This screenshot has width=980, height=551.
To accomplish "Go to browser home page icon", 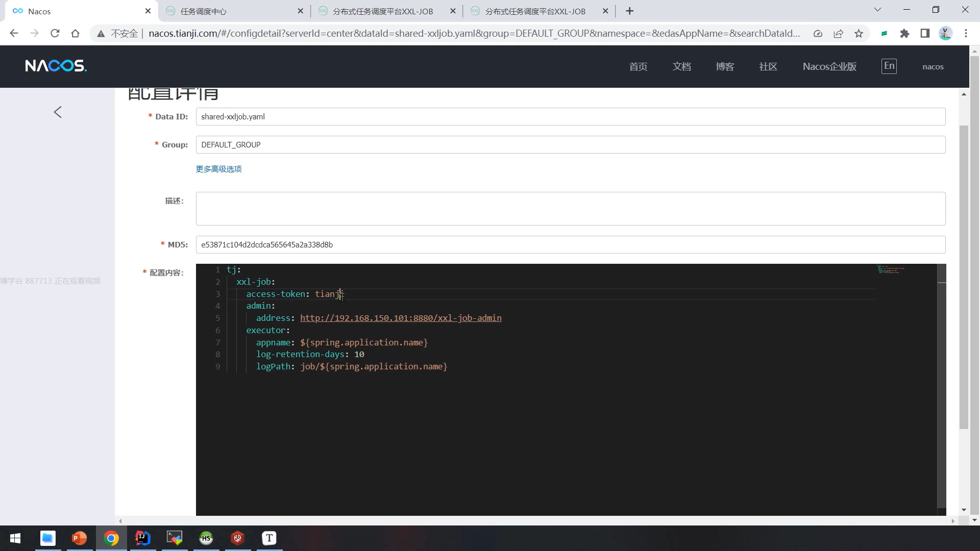I will coord(76,33).
